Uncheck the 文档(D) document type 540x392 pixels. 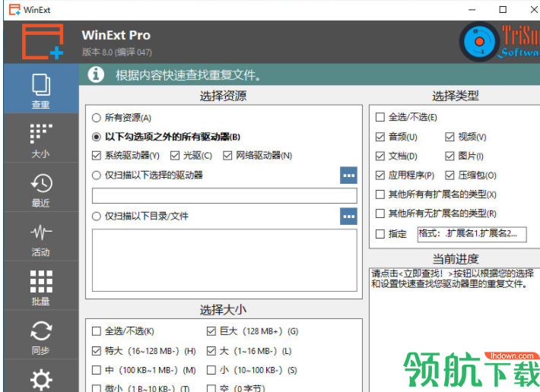tap(380, 156)
